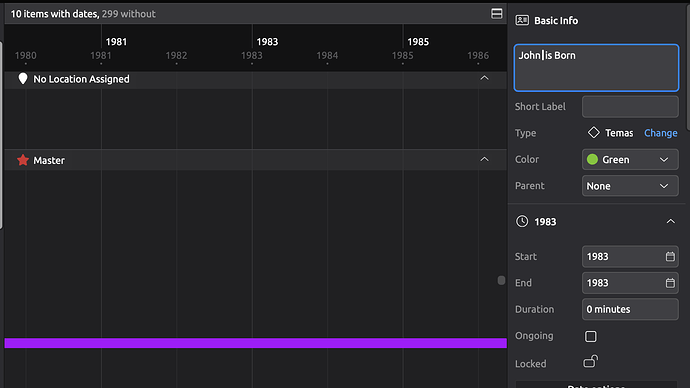Open the Color dropdown showing Green
The image size is (690, 388).
[x=630, y=160]
